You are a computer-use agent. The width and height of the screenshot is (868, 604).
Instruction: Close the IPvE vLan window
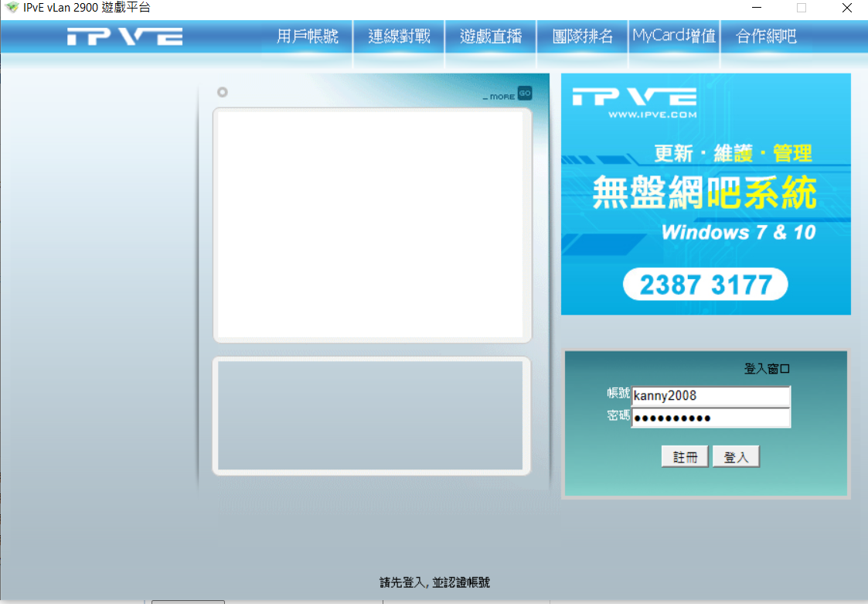point(846,8)
